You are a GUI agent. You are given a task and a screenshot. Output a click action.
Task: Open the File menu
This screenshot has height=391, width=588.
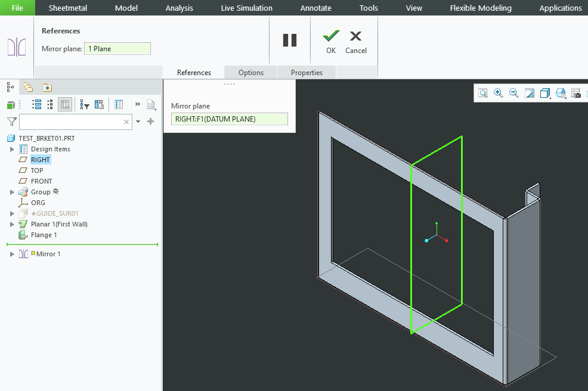click(x=17, y=8)
